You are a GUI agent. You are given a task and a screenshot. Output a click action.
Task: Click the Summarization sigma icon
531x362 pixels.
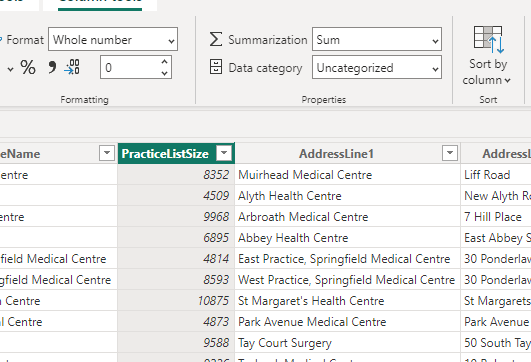click(x=216, y=39)
